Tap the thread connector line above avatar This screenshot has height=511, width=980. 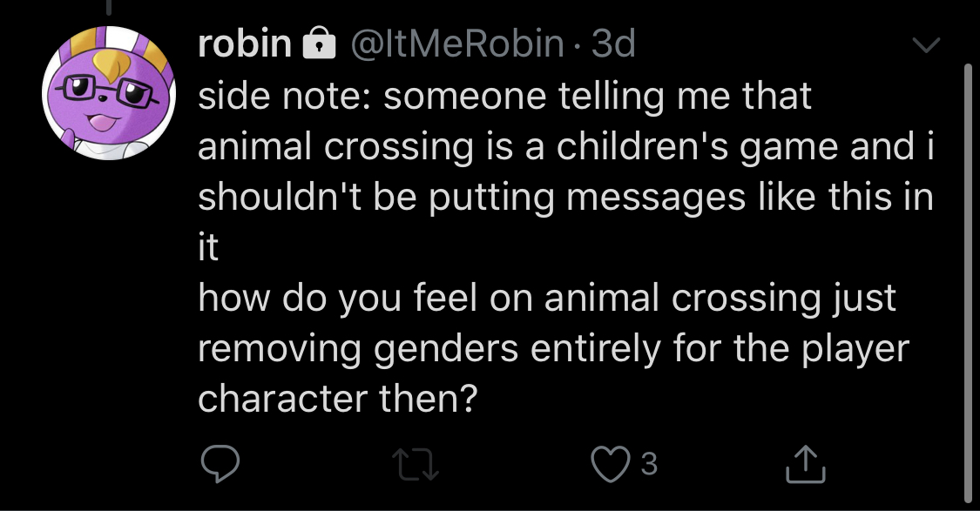coord(109,7)
